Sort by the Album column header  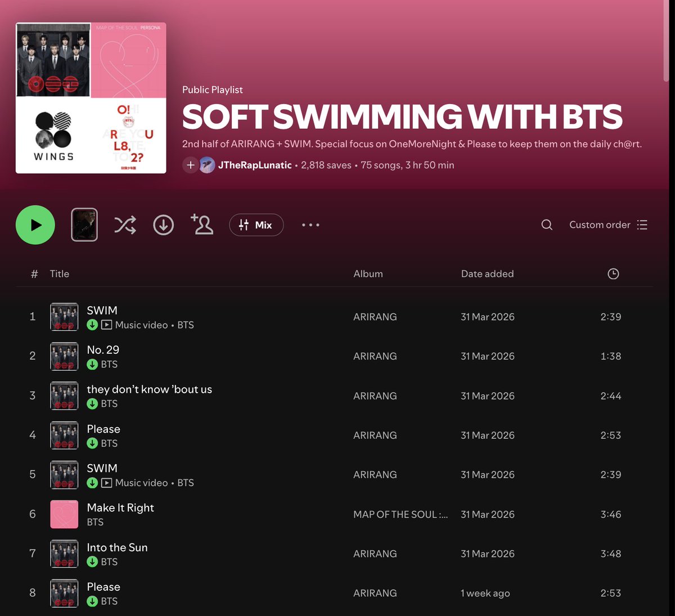pyautogui.click(x=368, y=274)
